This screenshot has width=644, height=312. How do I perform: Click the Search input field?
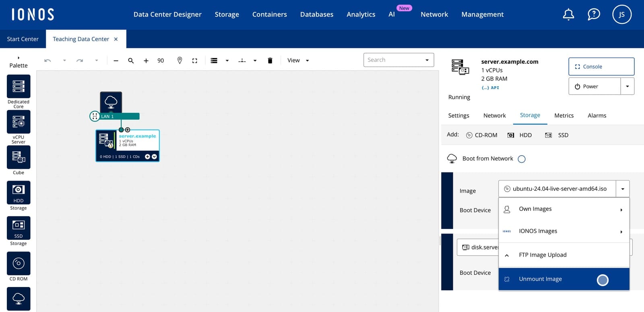(393, 60)
